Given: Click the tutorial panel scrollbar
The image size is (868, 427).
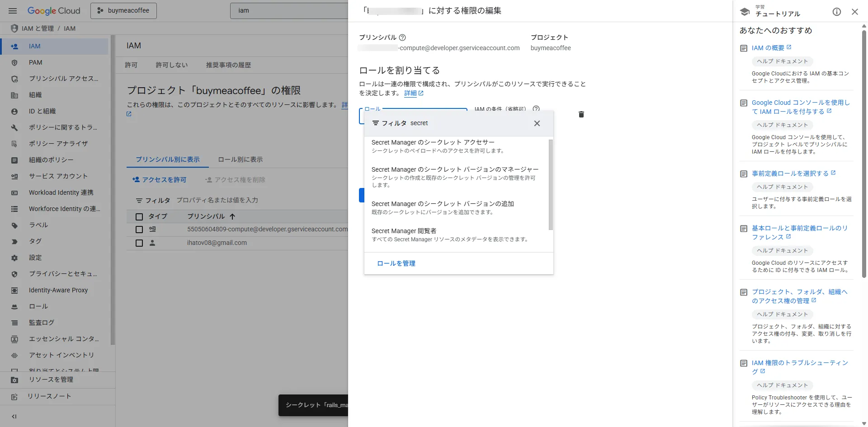Looking at the screenshot, I should click(864, 154).
